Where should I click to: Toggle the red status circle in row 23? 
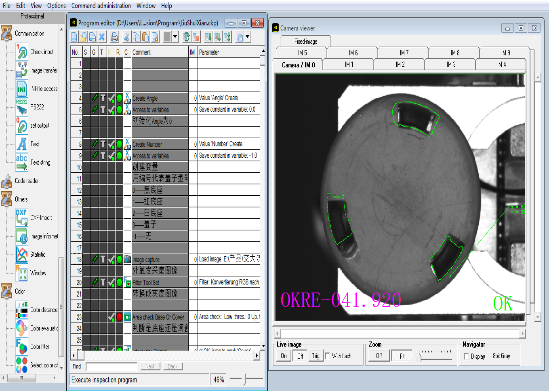coord(119,317)
